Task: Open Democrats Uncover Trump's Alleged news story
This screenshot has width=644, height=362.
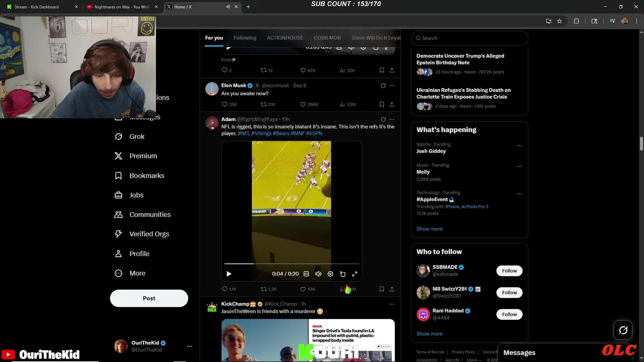Action: click(460, 59)
